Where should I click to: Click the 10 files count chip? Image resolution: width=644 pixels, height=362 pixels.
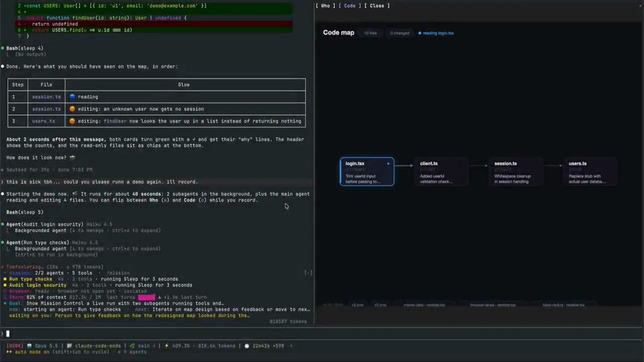pos(370,33)
